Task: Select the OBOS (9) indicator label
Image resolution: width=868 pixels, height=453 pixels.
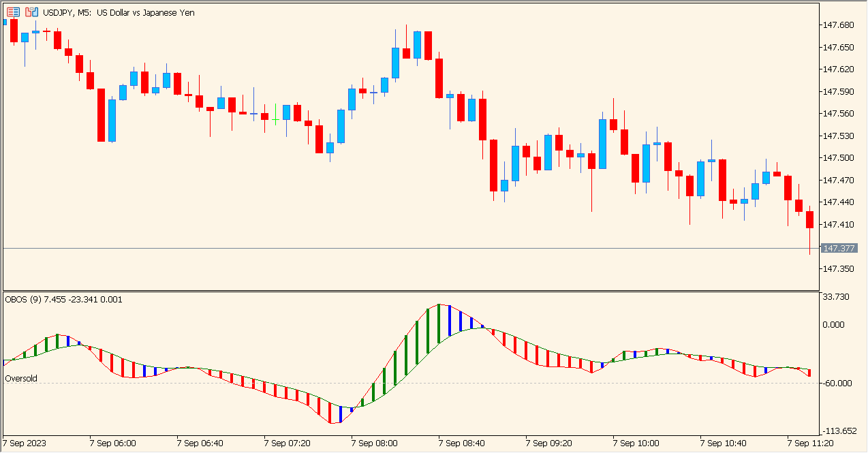Action: 24,298
